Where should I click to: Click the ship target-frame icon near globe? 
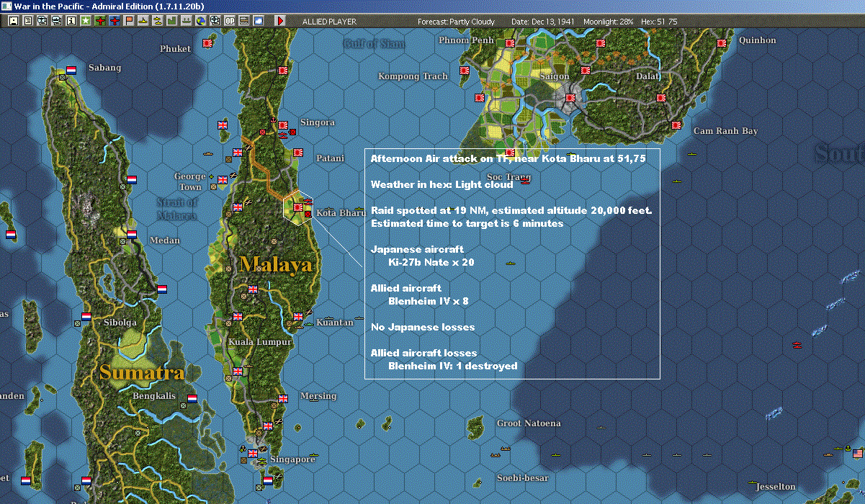pos(215,21)
